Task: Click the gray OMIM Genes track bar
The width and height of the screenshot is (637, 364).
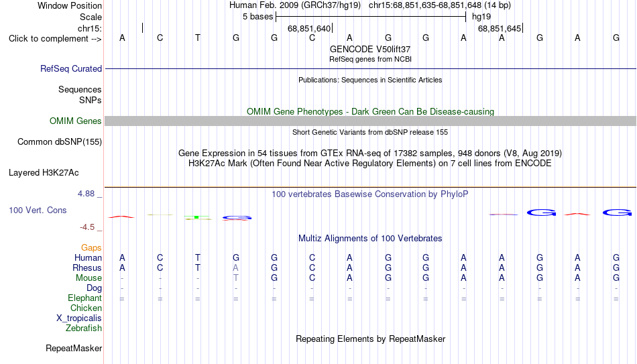Action: [x=370, y=121]
